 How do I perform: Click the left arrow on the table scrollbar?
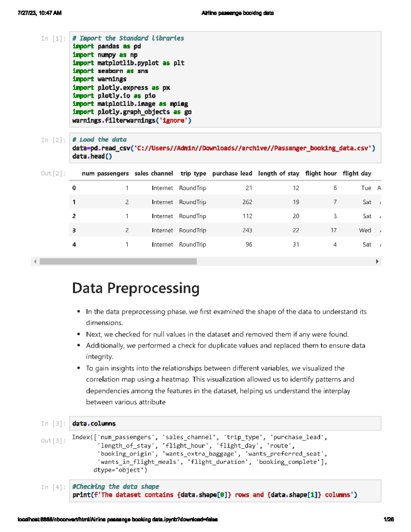click(35, 262)
